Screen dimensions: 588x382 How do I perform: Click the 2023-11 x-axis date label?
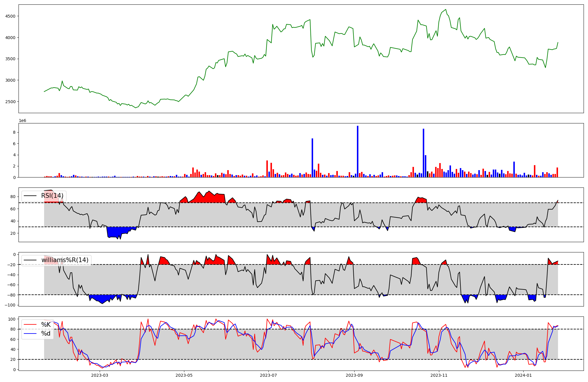tap(439, 375)
